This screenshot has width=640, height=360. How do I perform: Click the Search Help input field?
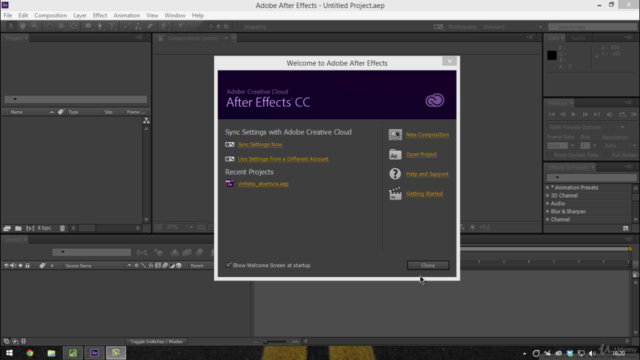pos(592,27)
